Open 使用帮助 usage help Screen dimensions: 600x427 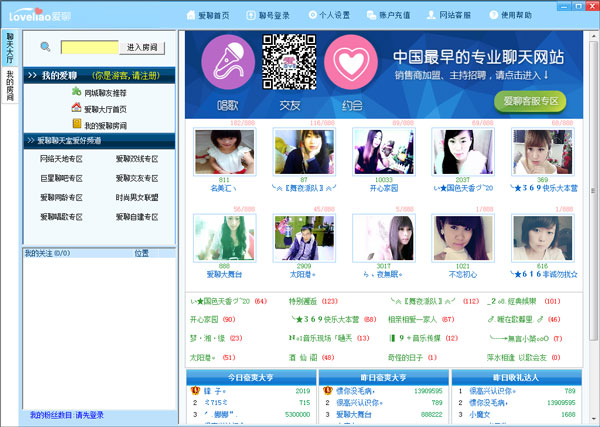point(510,15)
